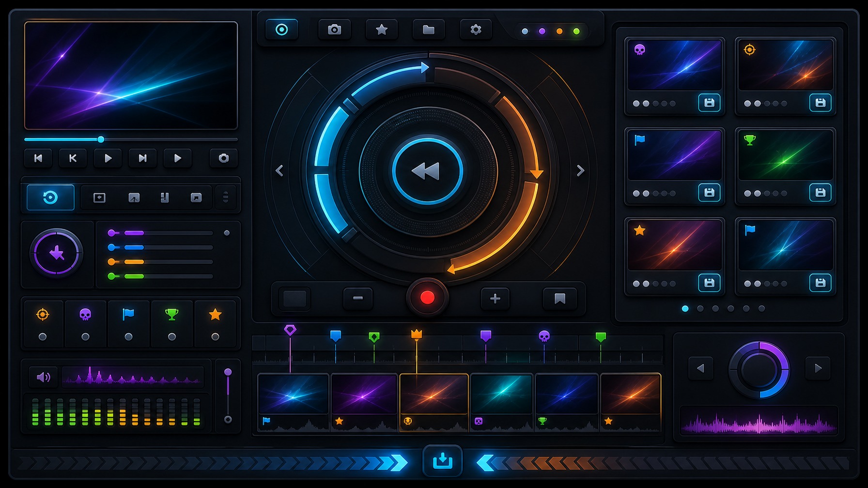Screen dimensions: 868x488
Task: Click the vertical purple volume slider
Action: click(228, 396)
